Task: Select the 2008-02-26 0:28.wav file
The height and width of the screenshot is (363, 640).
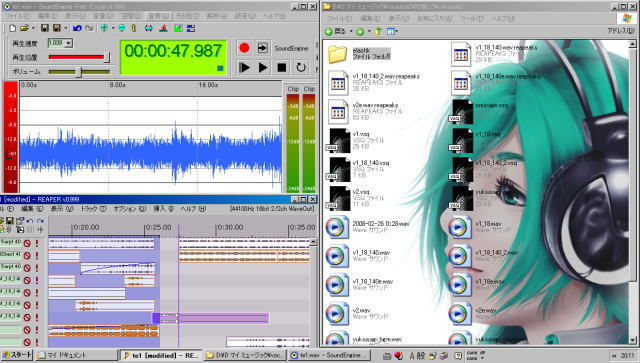Action: [x=368, y=227]
